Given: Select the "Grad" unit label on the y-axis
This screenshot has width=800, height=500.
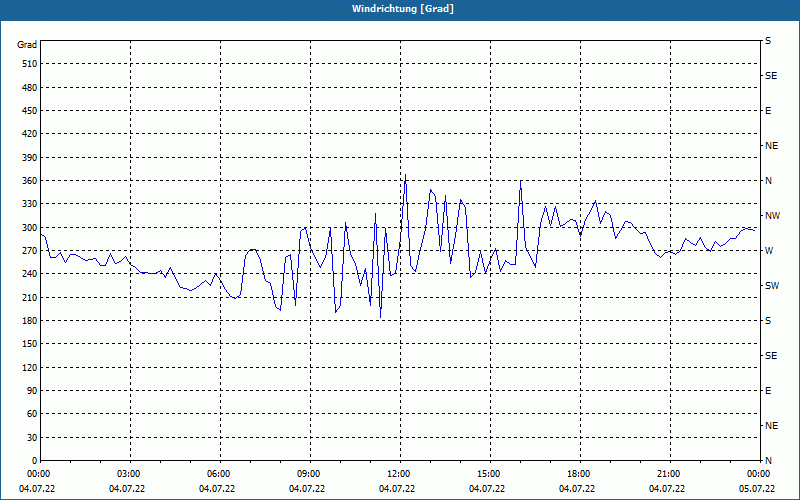Looking at the screenshot, I should point(27,45).
